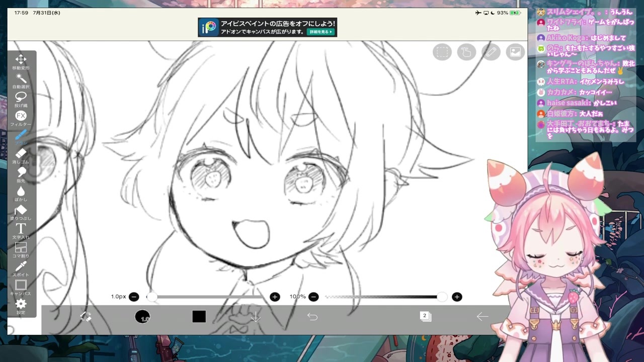The height and width of the screenshot is (362, 644).
Task: Open the Canvas (キャンバス) tool
Action: (21, 288)
